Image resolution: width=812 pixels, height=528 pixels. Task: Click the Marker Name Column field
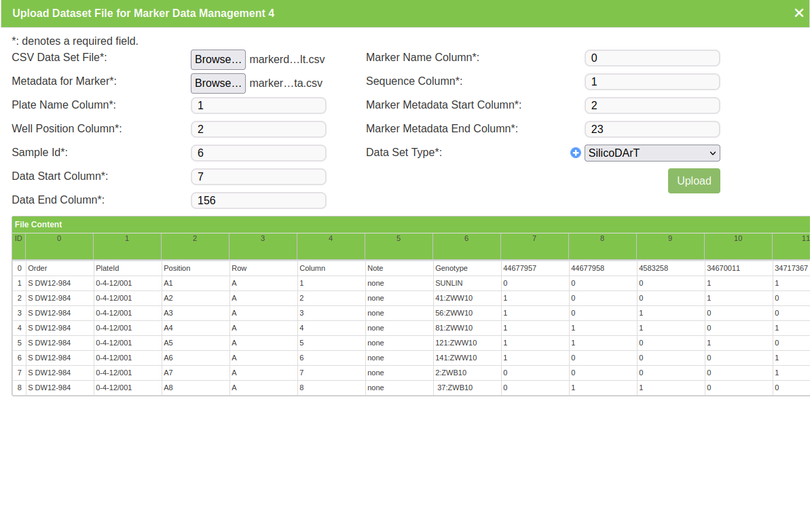coord(651,58)
